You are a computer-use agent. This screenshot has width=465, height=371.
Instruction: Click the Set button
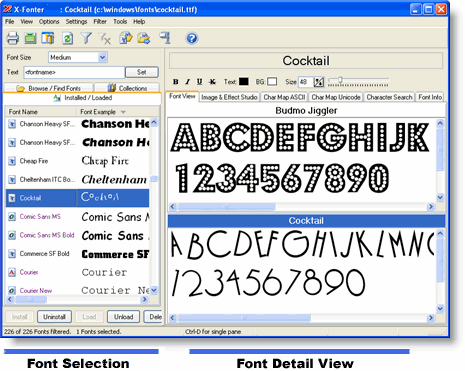click(142, 72)
